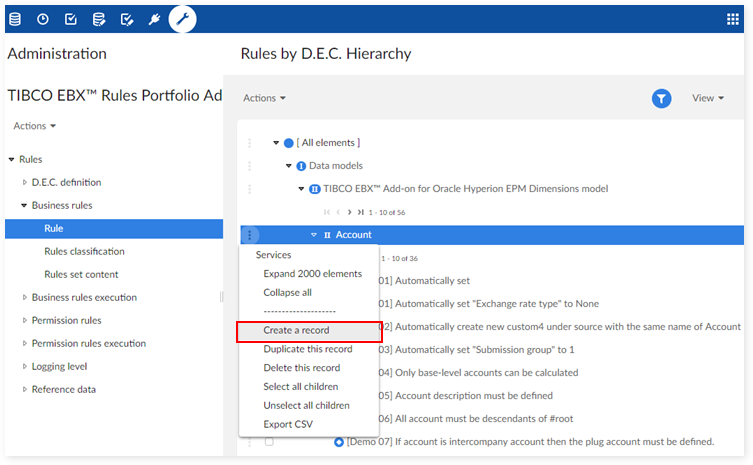This screenshot has width=753, height=465.
Task: Click the left panel resize handle
Action: (x=221, y=297)
